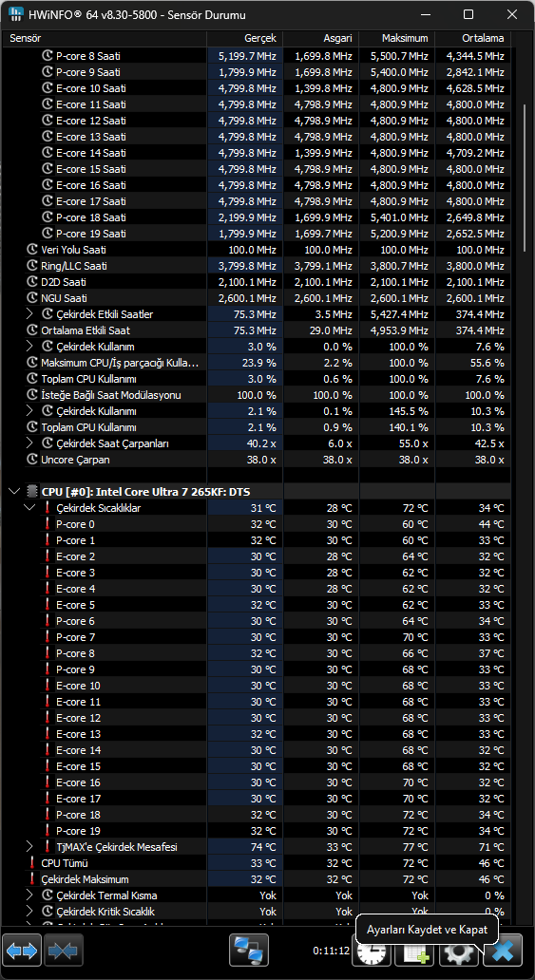Expand the Çekirdek Etkili Saatler group

[29, 313]
